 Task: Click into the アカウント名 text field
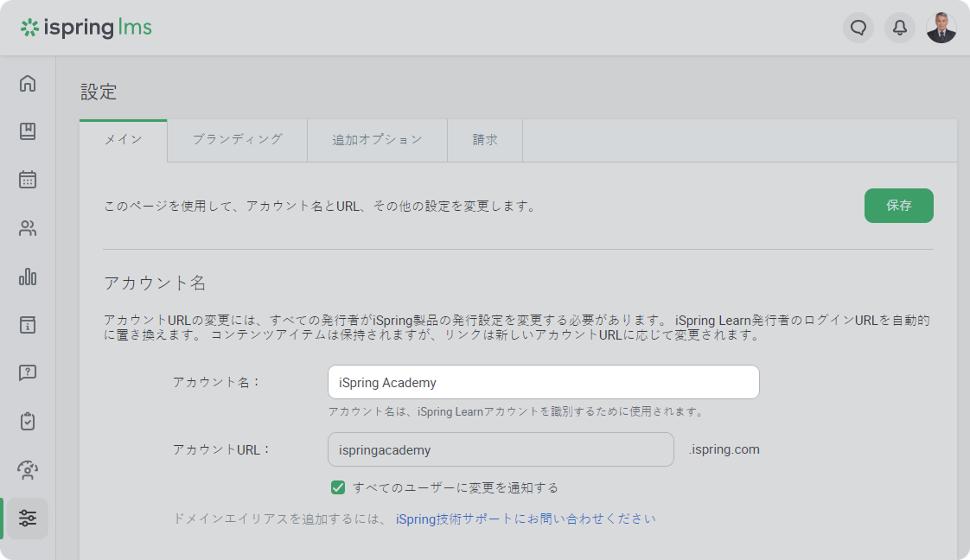(543, 382)
